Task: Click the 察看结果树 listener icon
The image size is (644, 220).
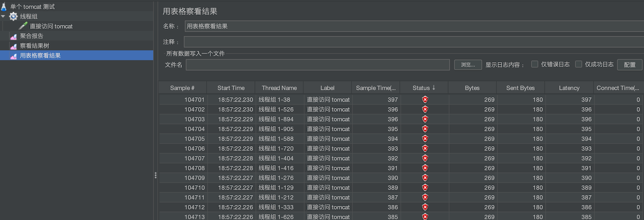Action: [14, 46]
